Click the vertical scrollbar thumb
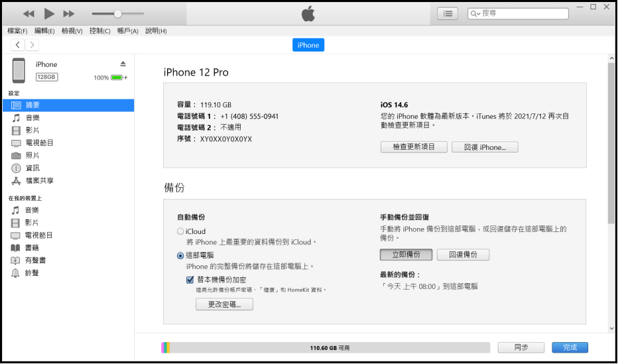The image size is (618, 364). coord(611,143)
